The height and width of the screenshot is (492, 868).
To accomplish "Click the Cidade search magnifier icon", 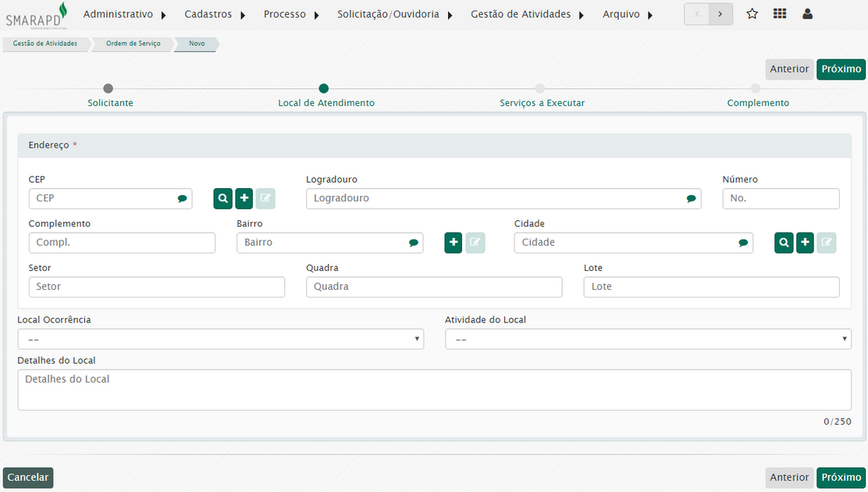I will pyautogui.click(x=784, y=243).
